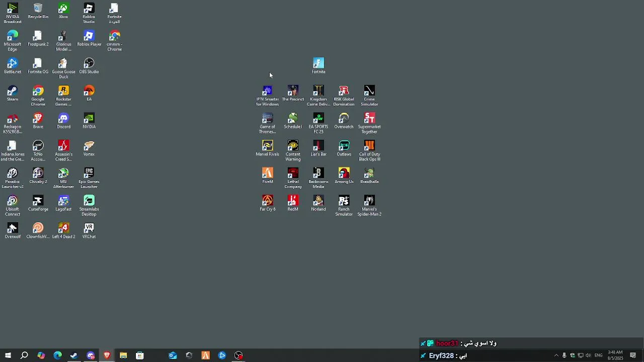Select the Frostpunk 2 desktop icon
Viewport: 644px width, 362px height.
(x=38, y=38)
